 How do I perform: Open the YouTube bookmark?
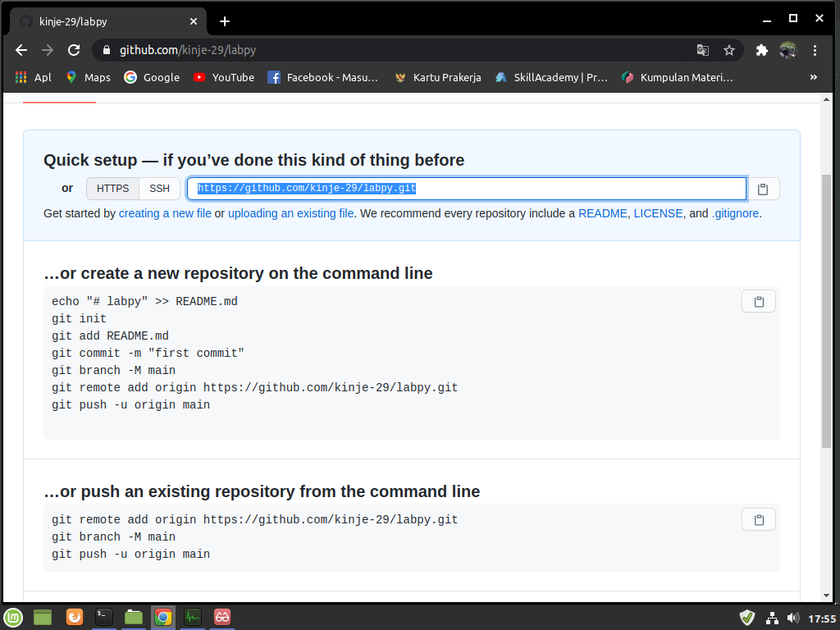click(223, 77)
